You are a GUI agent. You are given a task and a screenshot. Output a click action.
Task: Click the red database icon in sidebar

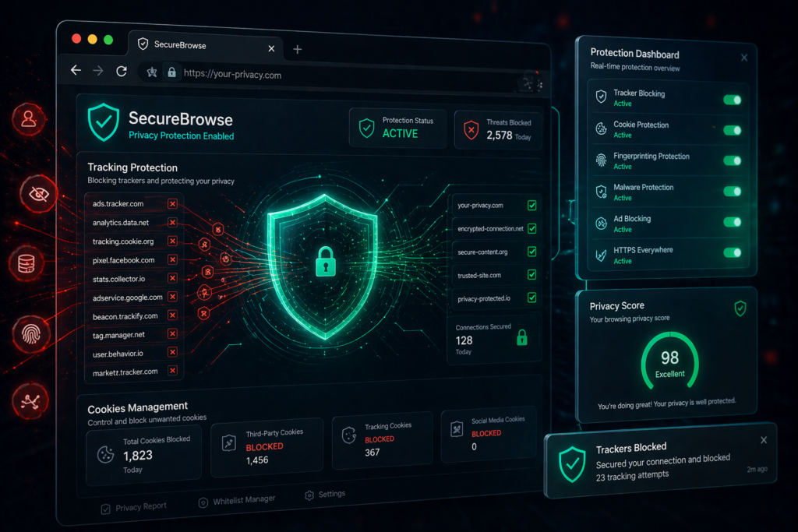pos(27,262)
